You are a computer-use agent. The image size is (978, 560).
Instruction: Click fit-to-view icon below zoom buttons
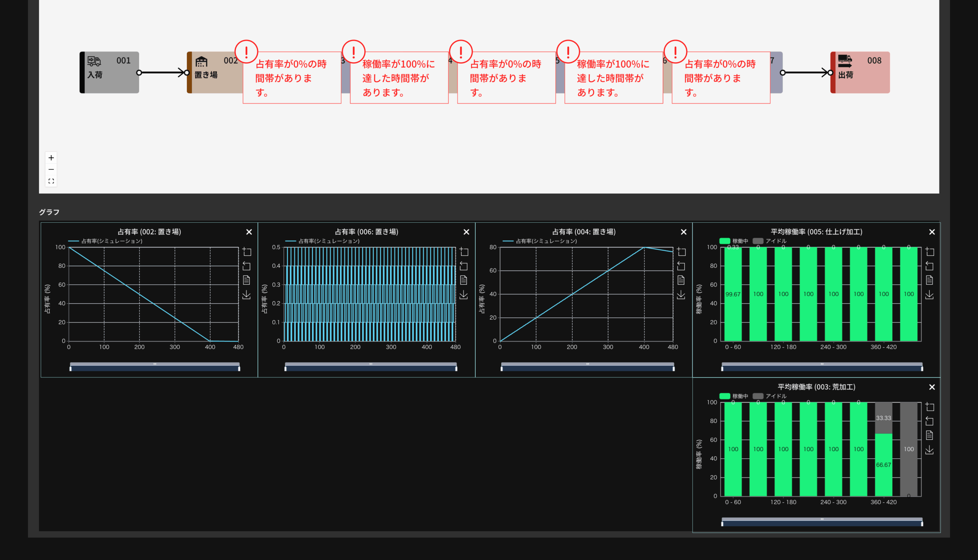(x=51, y=181)
